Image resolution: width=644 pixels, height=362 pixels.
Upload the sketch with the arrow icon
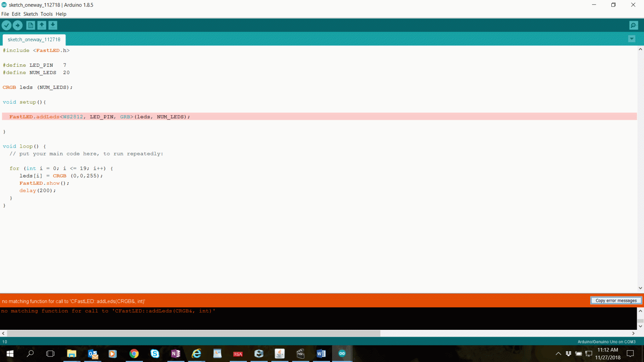18,25
